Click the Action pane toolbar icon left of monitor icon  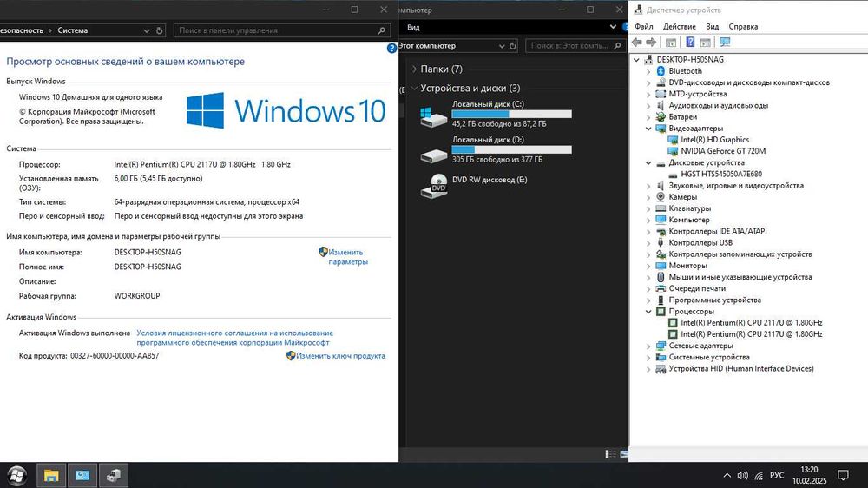[x=705, y=42]
